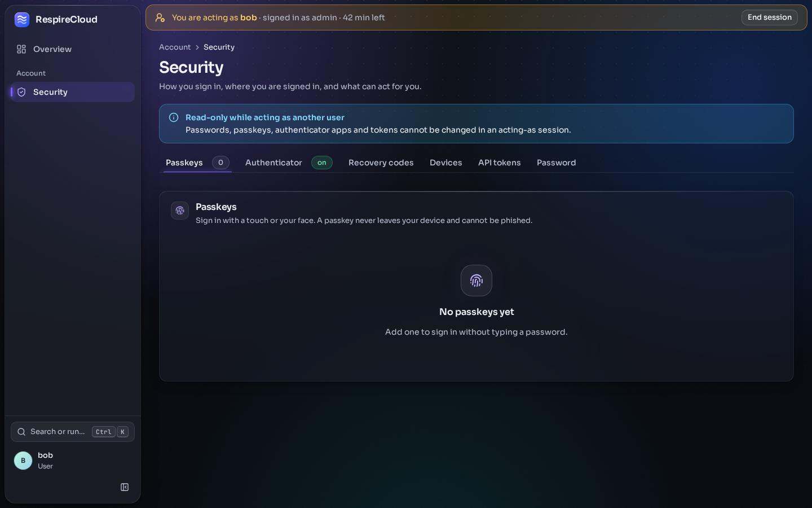Click the '42 min left' session text
The width and height of the screenshot is (812, 508).
364,17
